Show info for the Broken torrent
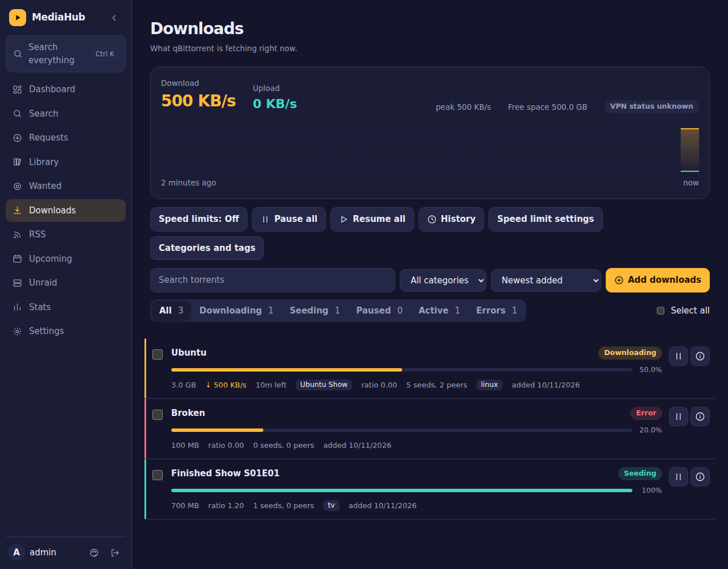This screenshot has width=728, height=569. [700, 417]
